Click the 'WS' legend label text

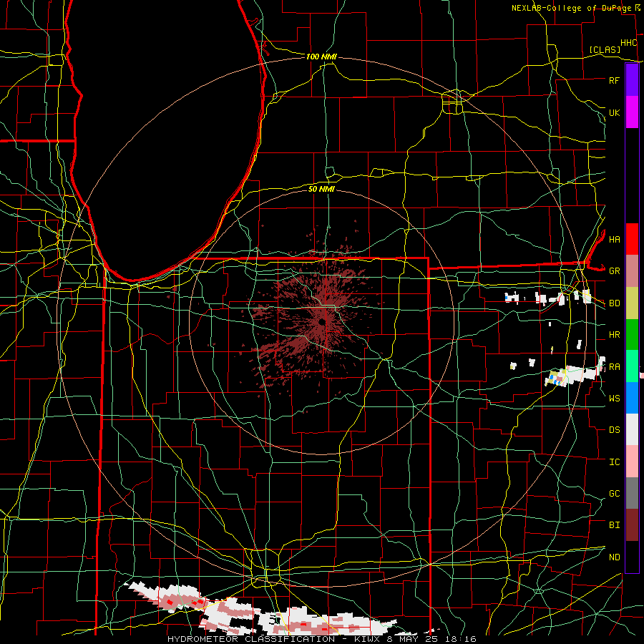click(614, 398)
